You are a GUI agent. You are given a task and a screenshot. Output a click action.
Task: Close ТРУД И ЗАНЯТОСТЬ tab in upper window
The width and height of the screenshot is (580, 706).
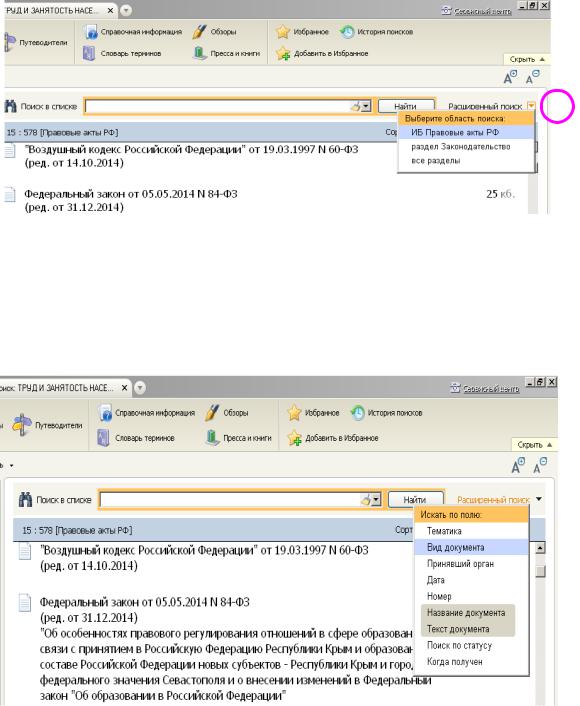click(110, 10)
